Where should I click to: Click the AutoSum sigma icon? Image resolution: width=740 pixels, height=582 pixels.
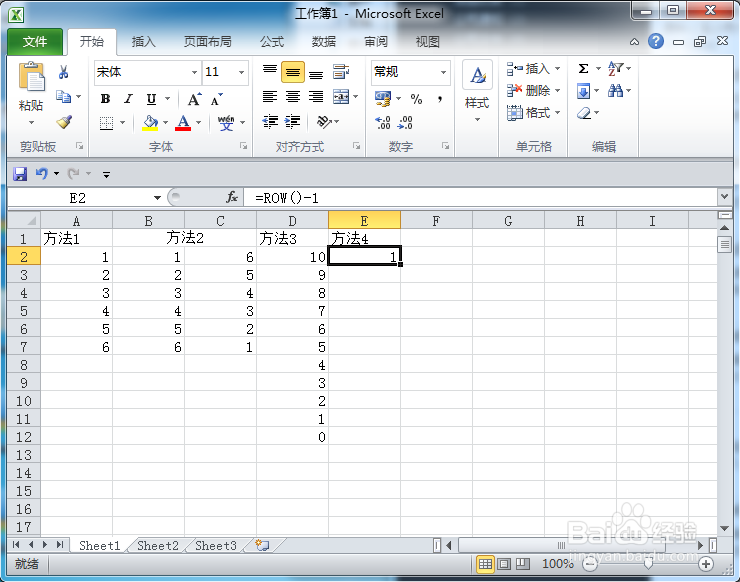pos(583,69)
